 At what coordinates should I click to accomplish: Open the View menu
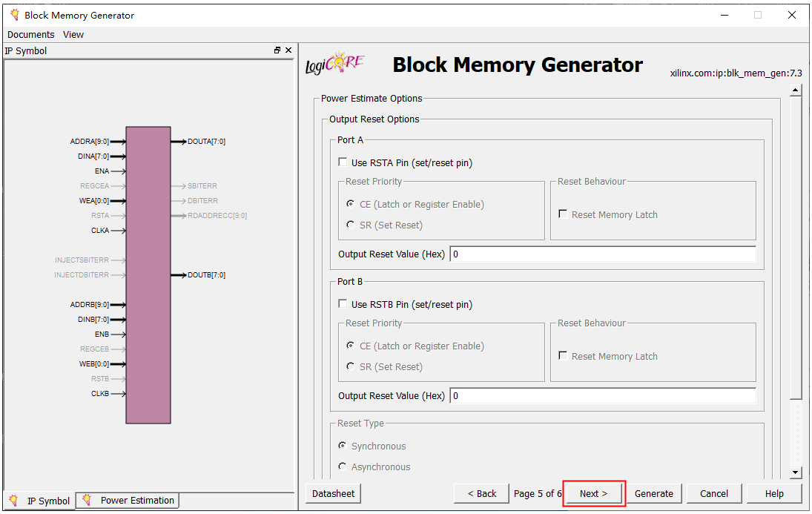(73, 35)
